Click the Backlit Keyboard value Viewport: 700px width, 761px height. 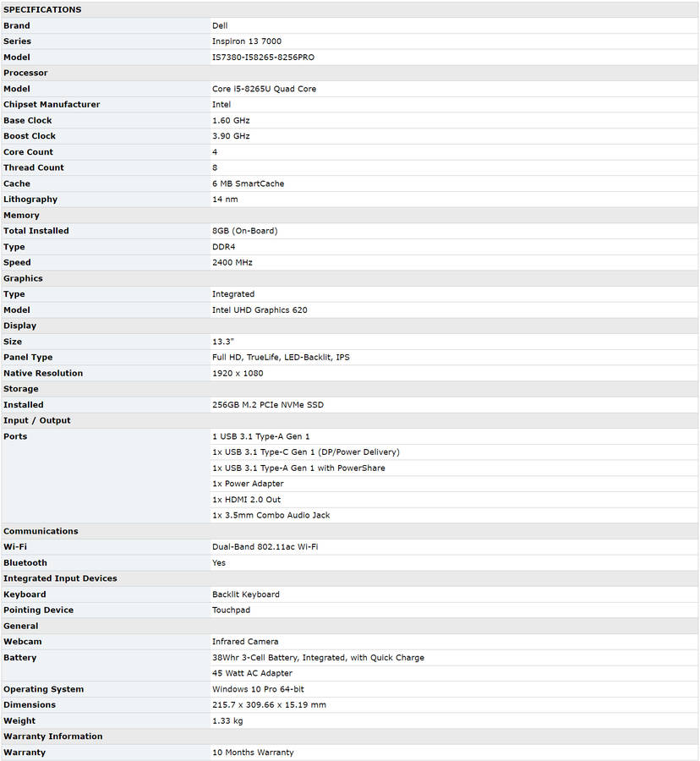[x=245, y=594]
